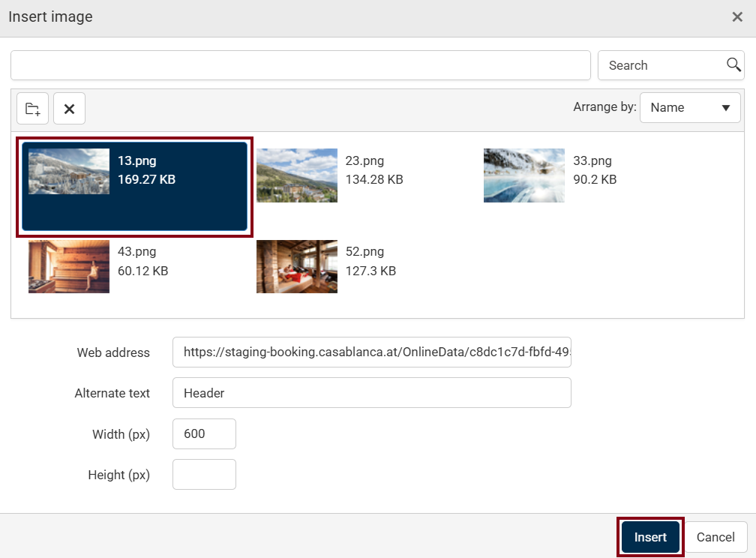
Task: Click the new folder icon
Action: tap(33, 109)
